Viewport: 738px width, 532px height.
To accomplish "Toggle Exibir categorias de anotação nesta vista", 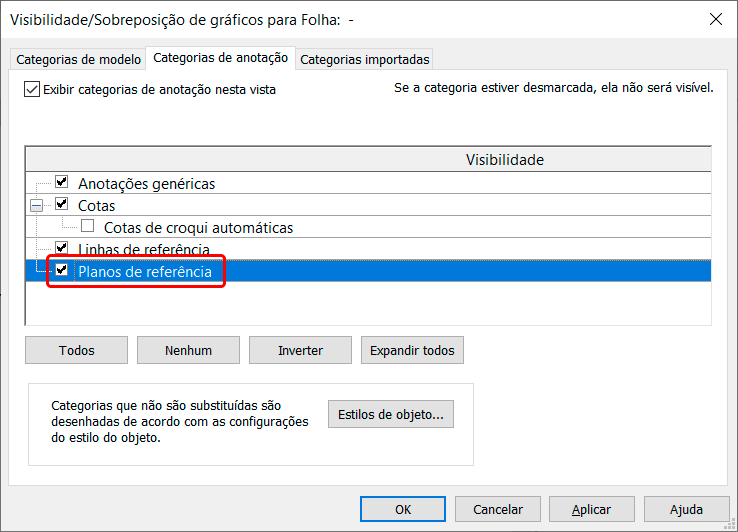I will click(x=32, y=89).
